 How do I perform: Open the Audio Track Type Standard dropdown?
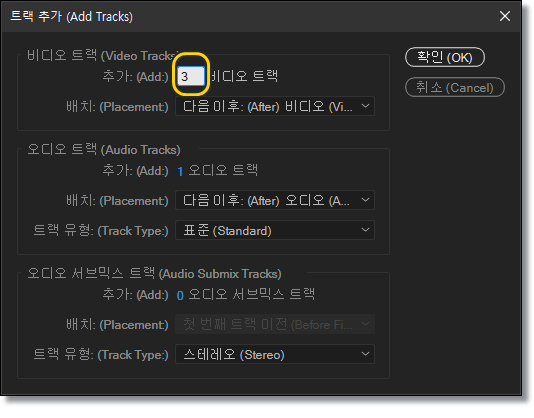point(275,231)
